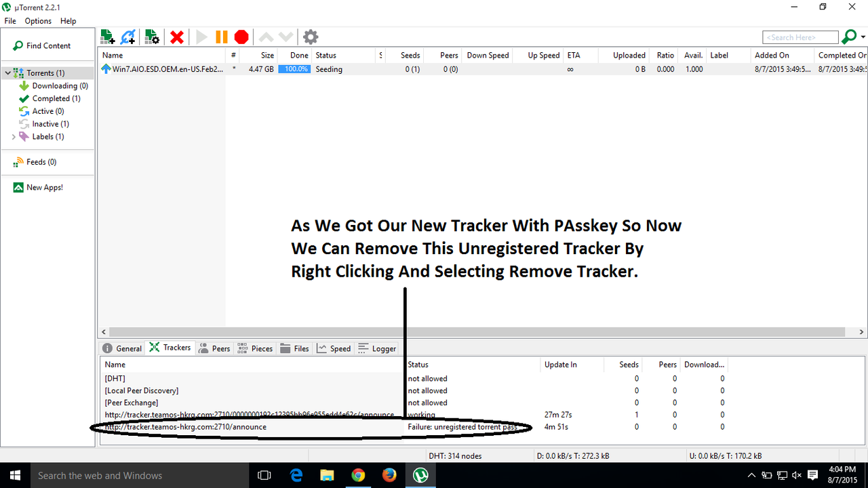
Task: Click Add Torrent from URL icon
Action: 128,37
